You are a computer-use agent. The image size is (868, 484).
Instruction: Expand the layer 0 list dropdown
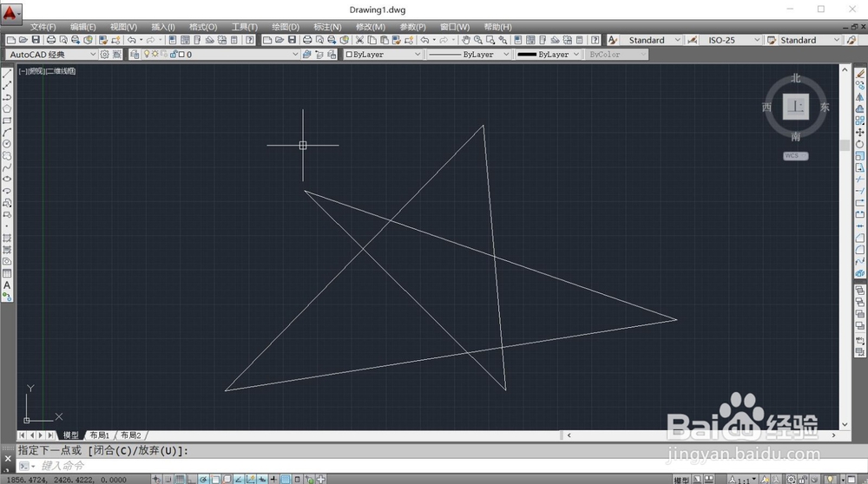[295, 54]
